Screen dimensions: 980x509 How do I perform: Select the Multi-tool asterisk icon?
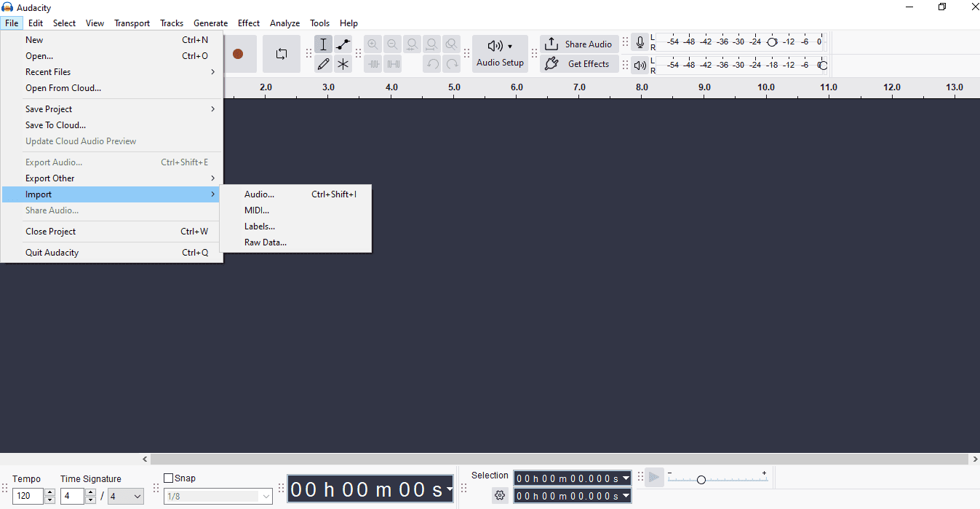pos(343,64)
